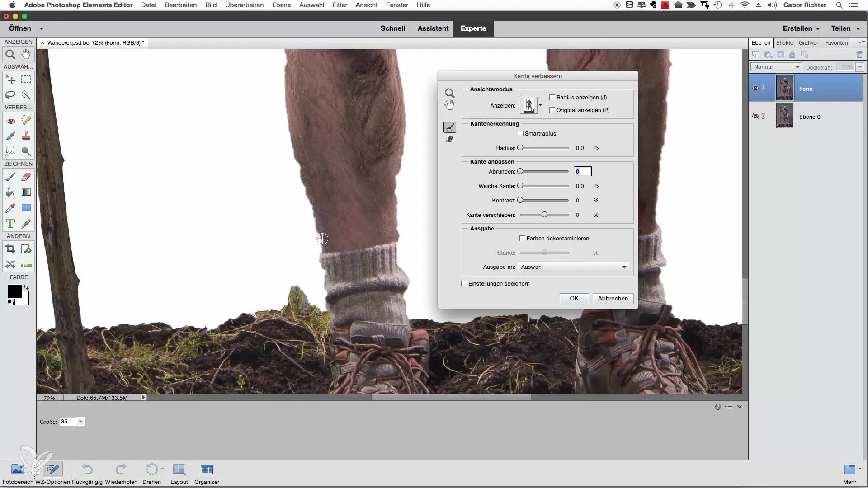Viewport: 868px width, 488px height.
Task: Select the Lasso tool
Action: point(10,95)
